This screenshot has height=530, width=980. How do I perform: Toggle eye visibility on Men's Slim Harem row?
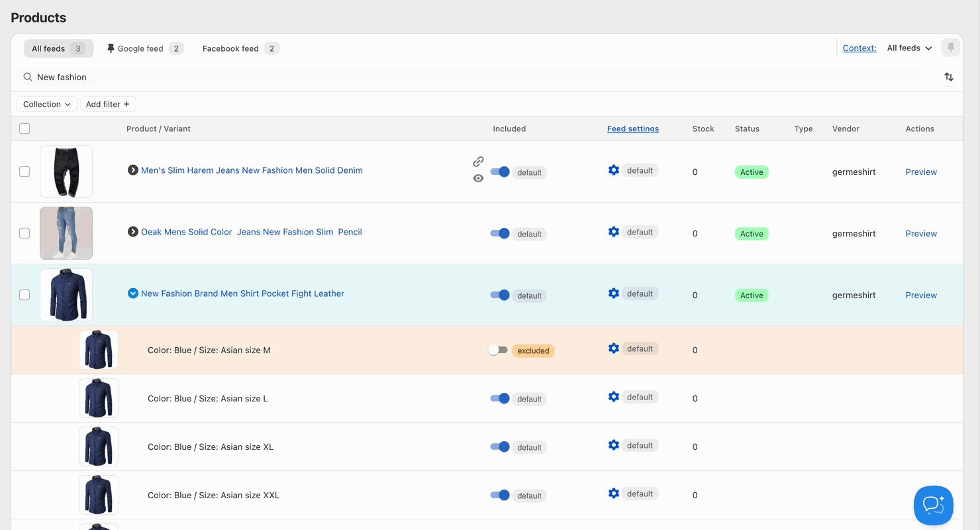(478, 178)
